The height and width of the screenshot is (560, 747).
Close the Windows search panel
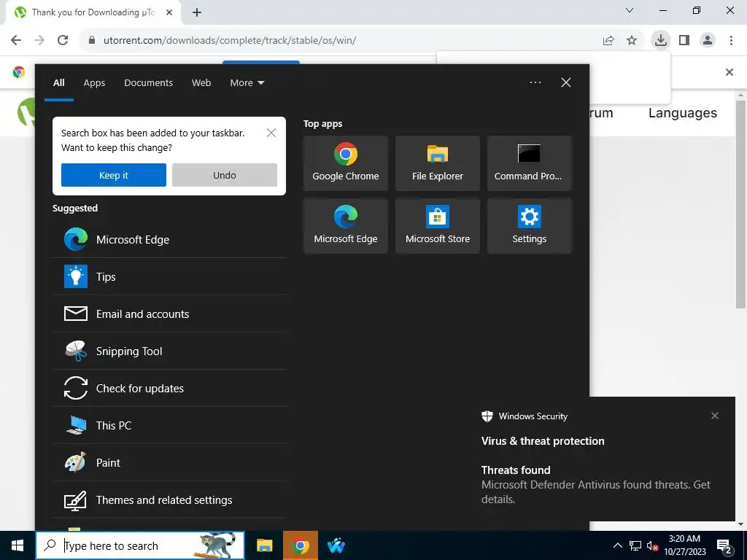566,82
